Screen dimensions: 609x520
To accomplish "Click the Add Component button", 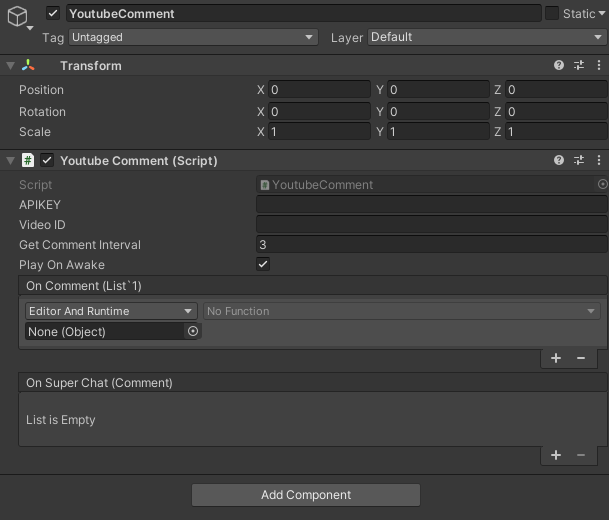I will pos(306,495).
